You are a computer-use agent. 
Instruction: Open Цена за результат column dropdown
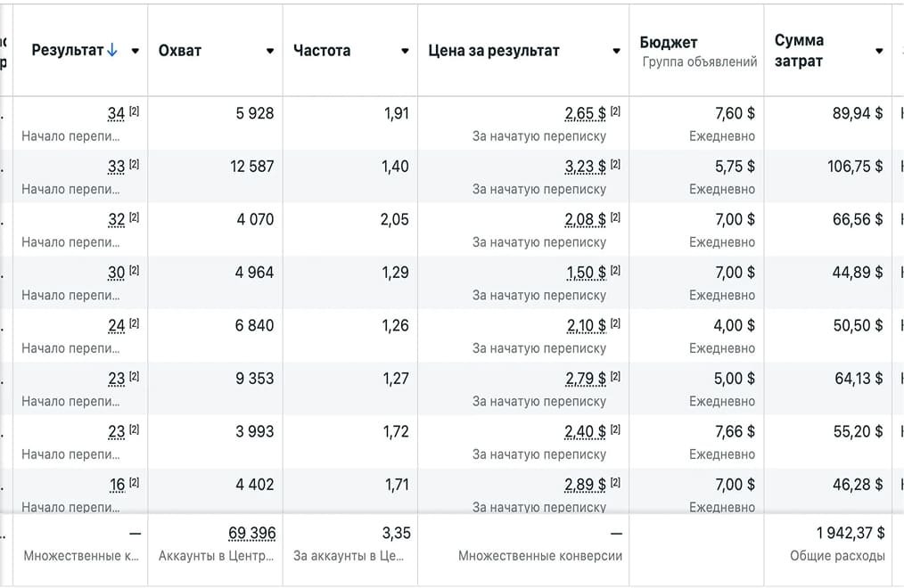click(616, 51)
